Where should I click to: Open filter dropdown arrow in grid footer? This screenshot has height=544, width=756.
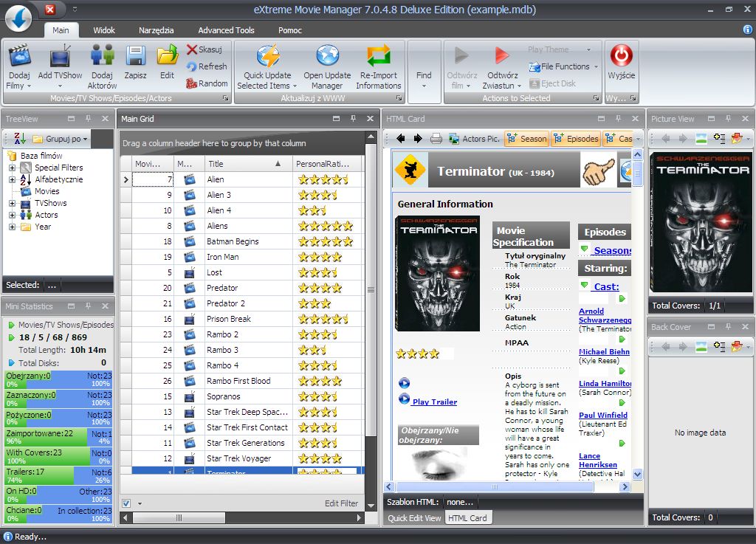[x=140, y=503]
